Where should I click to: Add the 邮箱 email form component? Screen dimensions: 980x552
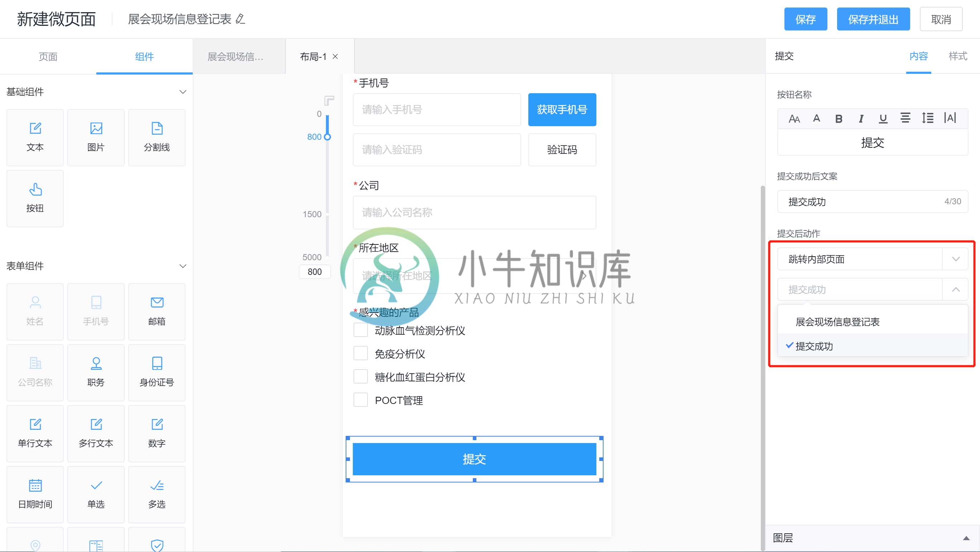(x=157, y=311)
